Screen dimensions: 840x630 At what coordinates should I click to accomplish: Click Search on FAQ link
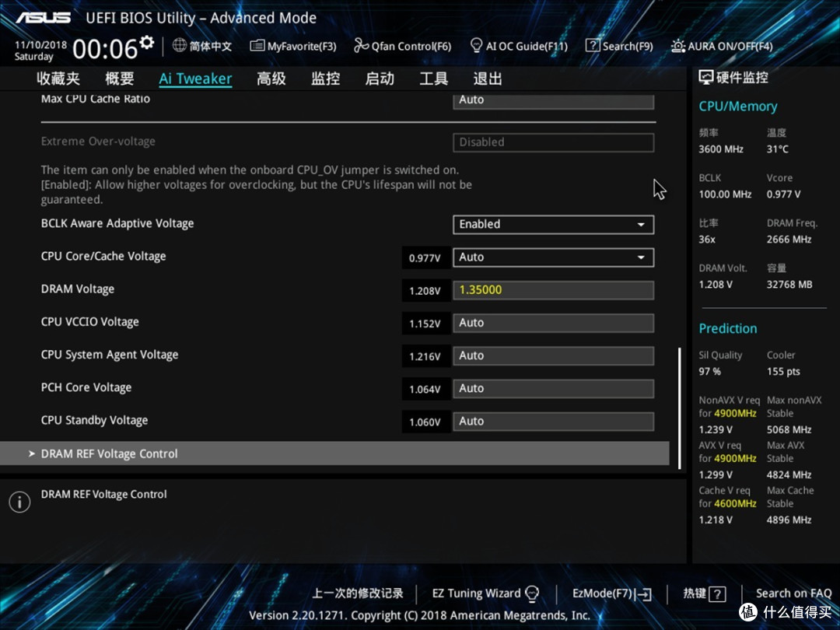794,593
